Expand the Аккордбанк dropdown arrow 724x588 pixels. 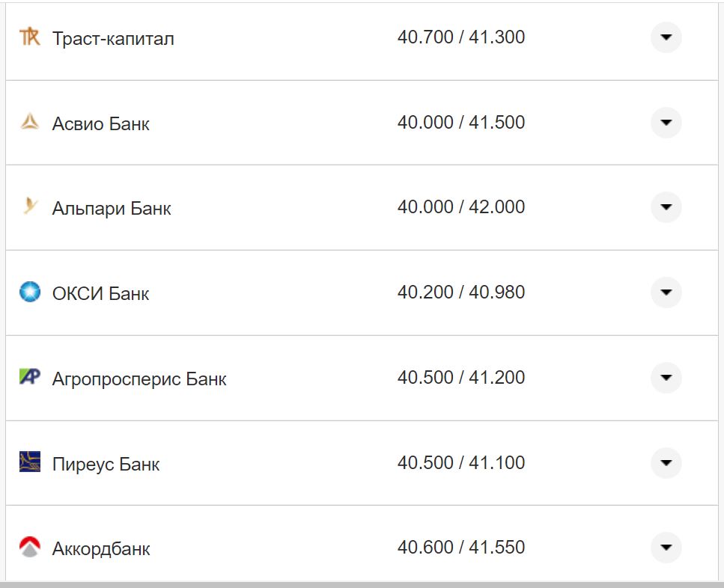(x=666, y=548)
